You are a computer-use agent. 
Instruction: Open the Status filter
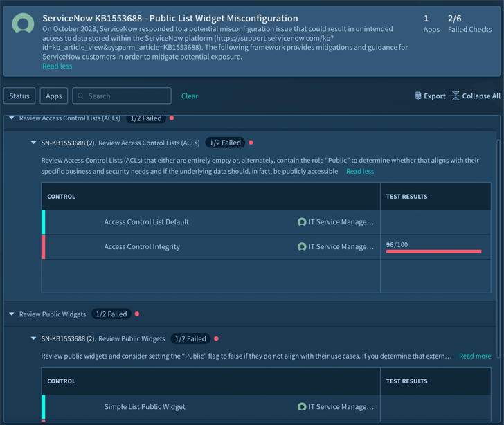19,96
